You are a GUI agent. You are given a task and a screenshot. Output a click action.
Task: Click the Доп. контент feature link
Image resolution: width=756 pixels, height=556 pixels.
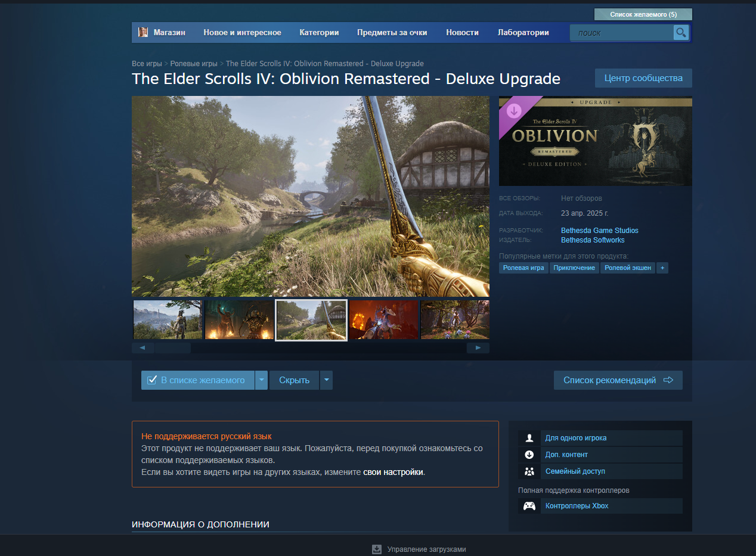point(566,455)
